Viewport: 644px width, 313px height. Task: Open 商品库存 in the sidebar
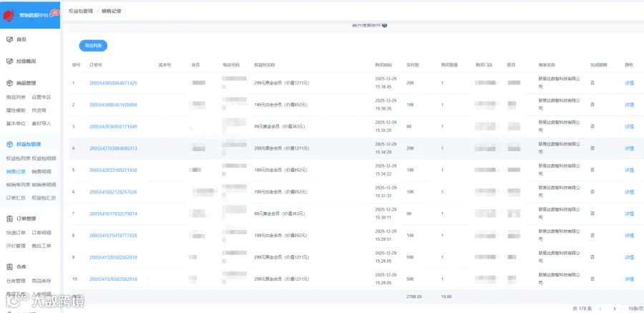42,281
